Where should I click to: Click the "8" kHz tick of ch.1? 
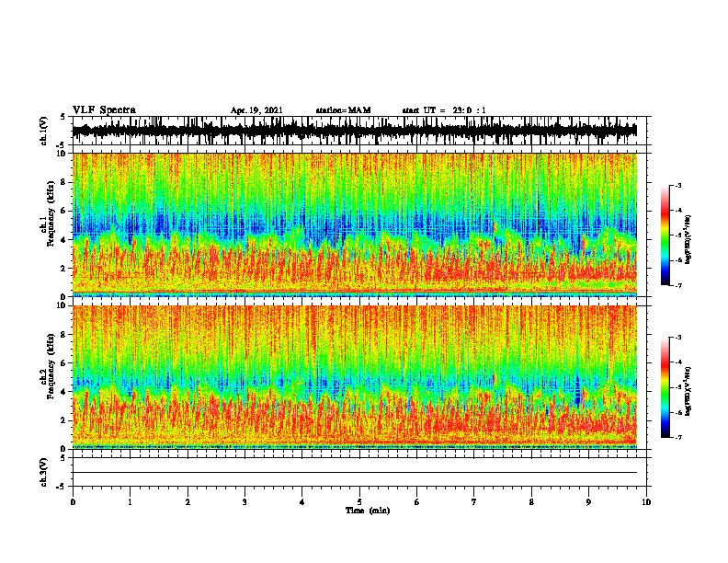[64, 182]
